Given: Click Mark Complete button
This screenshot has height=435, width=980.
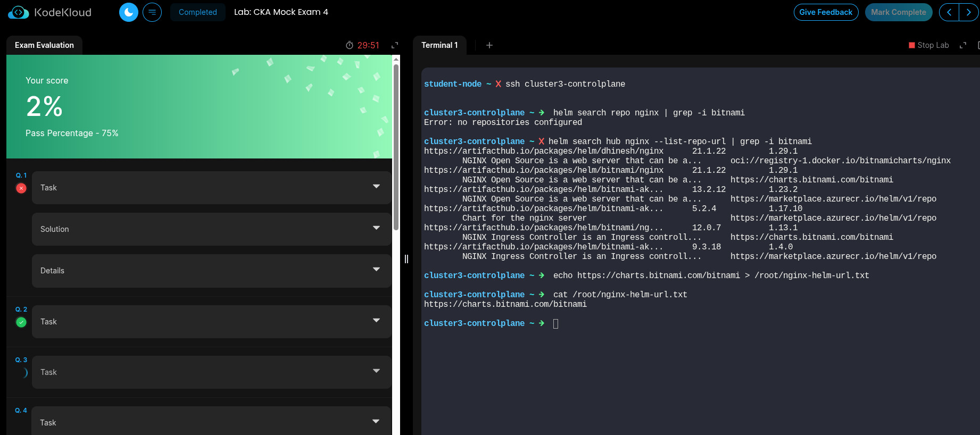Looking at the screenshot, I should (899, 12).
